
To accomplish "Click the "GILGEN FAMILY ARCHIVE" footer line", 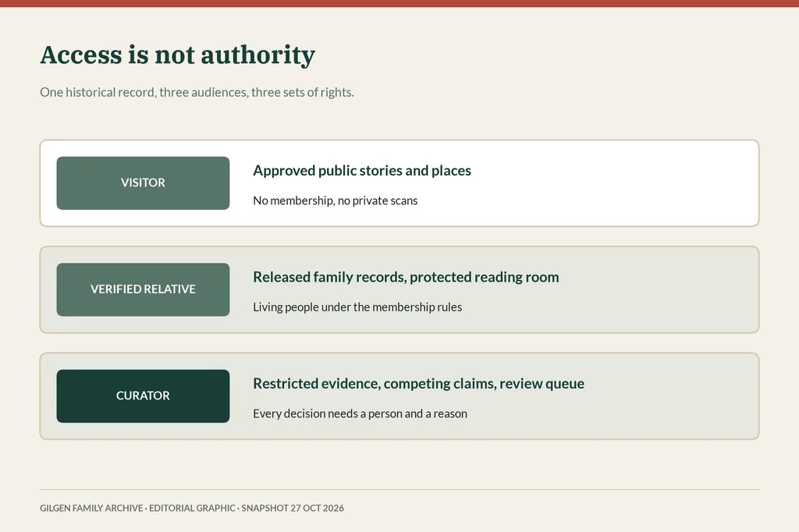I will (x=192, y=508).
